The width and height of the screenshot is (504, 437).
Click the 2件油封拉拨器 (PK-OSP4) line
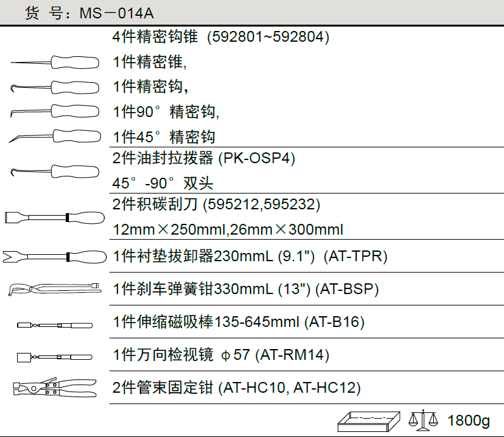click(x=204, y=159)
